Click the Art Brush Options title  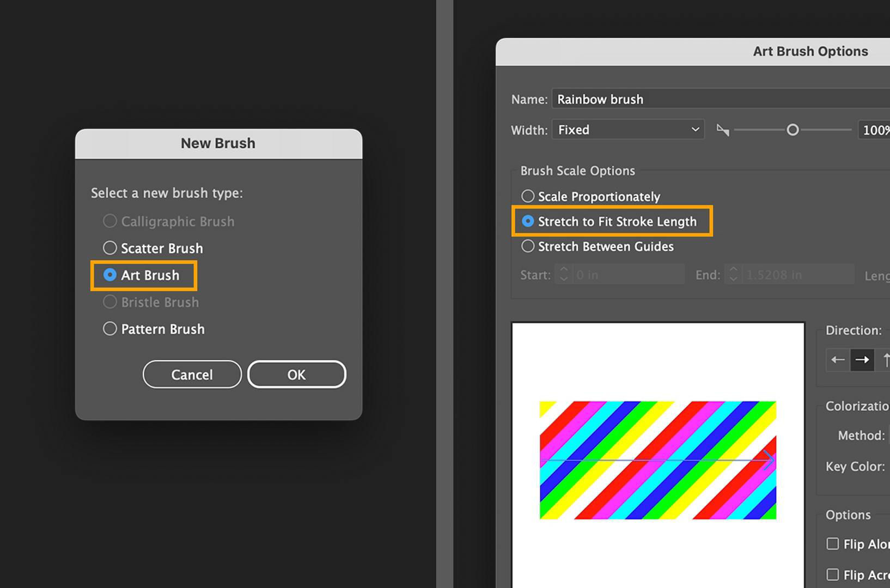810,51
